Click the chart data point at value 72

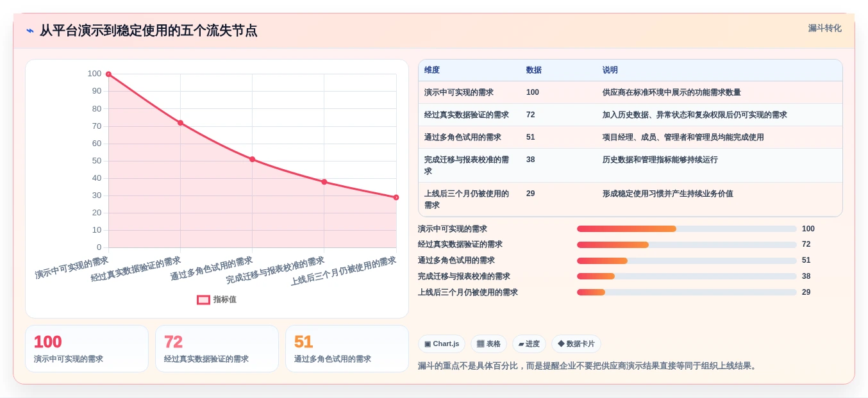tap(180, 123)
